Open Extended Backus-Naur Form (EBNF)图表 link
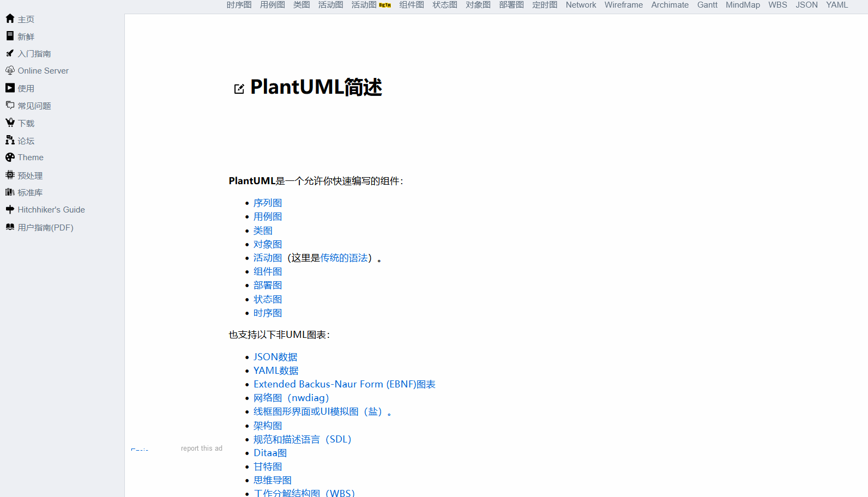The image size is (868, 497). (x=345, y=384)
